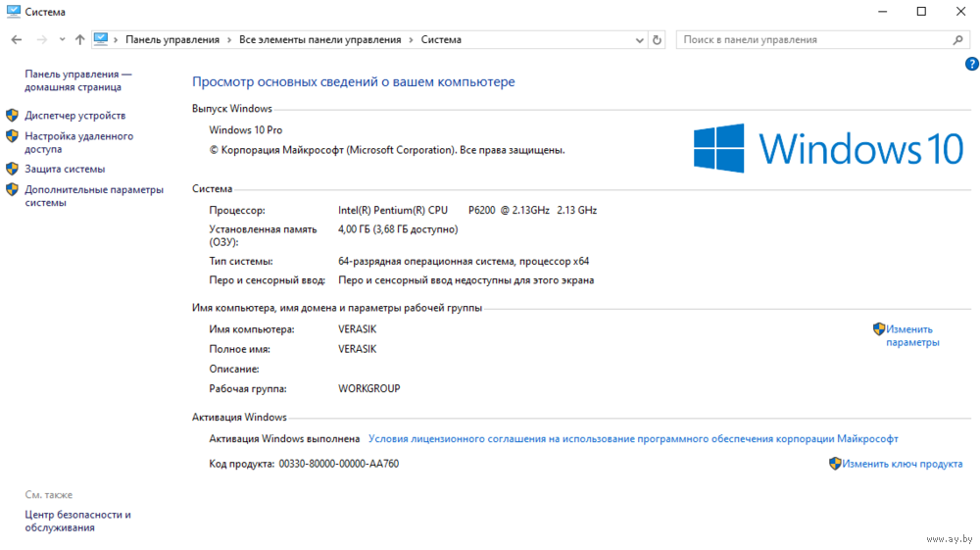Click the Back navigation arrow

[17, 39]
